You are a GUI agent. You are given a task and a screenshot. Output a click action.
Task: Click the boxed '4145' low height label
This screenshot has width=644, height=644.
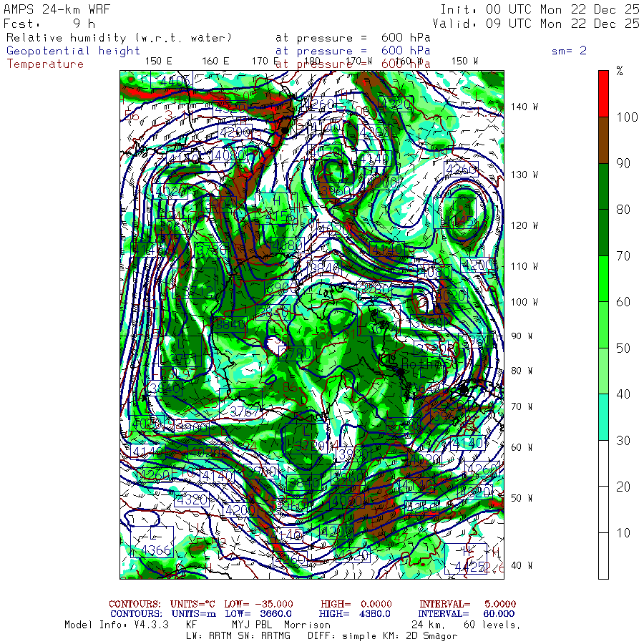pos(455,213)
